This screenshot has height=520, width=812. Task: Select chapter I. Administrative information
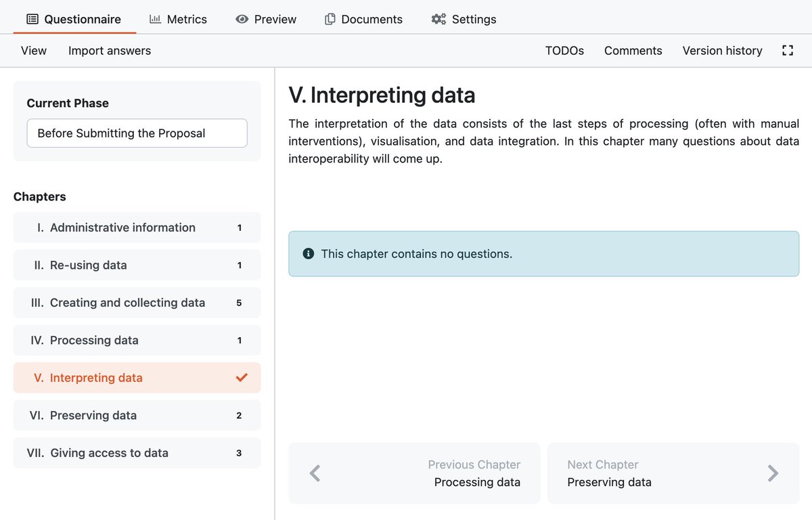(x=122, y=227)
